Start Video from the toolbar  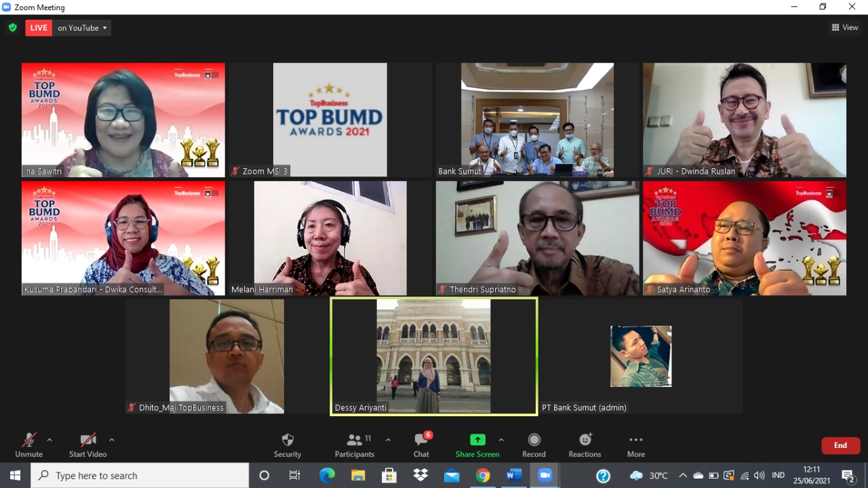pos(87,445)
